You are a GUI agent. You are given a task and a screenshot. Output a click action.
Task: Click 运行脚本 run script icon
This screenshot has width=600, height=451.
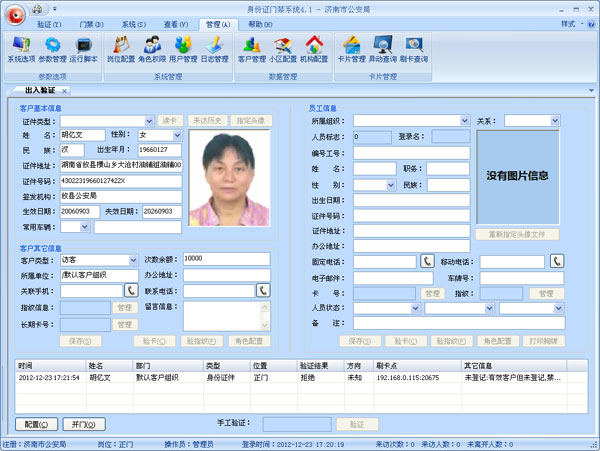pos(83,49)
